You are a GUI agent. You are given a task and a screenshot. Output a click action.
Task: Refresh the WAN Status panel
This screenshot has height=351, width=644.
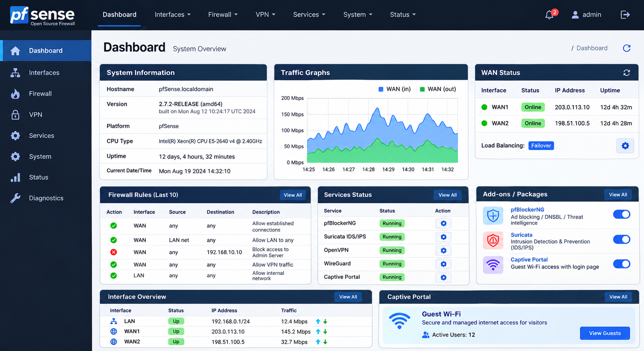pyautogui.click(x=627, y=73)
